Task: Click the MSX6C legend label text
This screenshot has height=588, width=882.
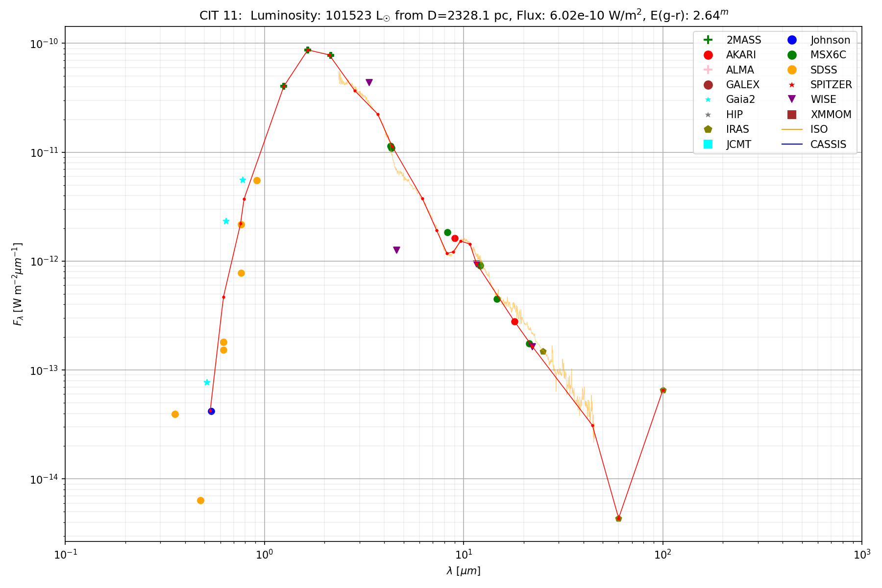Action: [x=828, y=55]
